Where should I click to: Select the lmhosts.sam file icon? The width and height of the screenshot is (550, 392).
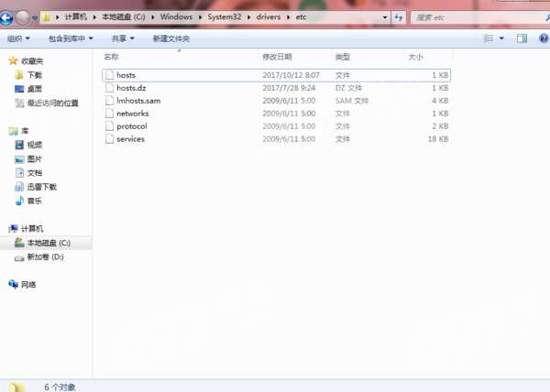point(110,101)
